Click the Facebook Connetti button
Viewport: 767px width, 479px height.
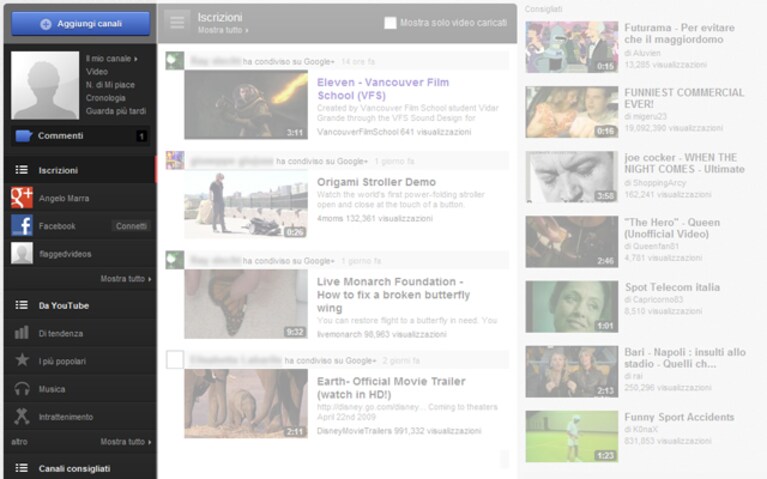(131, 226)
